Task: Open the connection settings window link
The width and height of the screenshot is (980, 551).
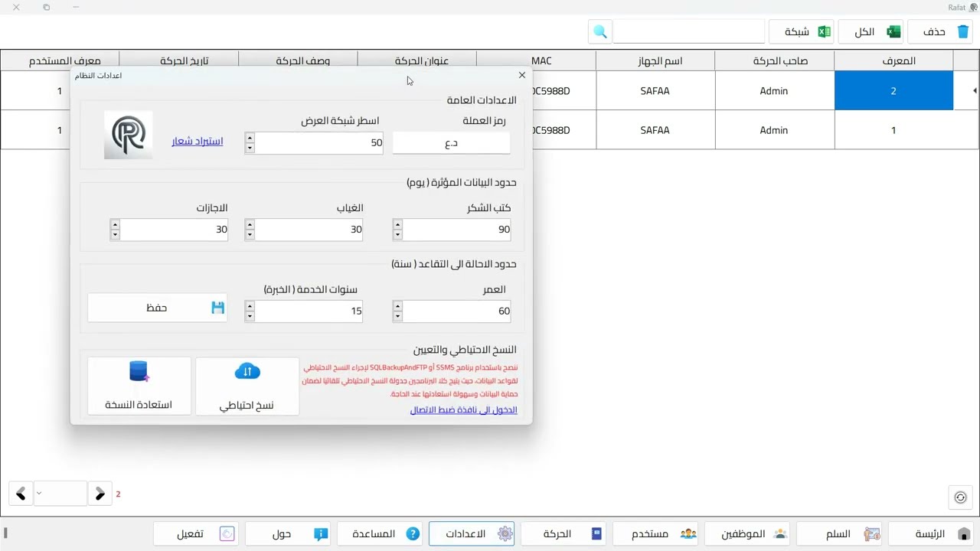Action: point(463,410)
